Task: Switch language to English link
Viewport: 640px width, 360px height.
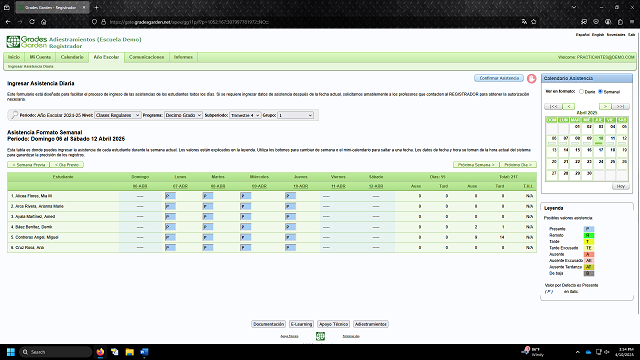Action: click(598, 35)
